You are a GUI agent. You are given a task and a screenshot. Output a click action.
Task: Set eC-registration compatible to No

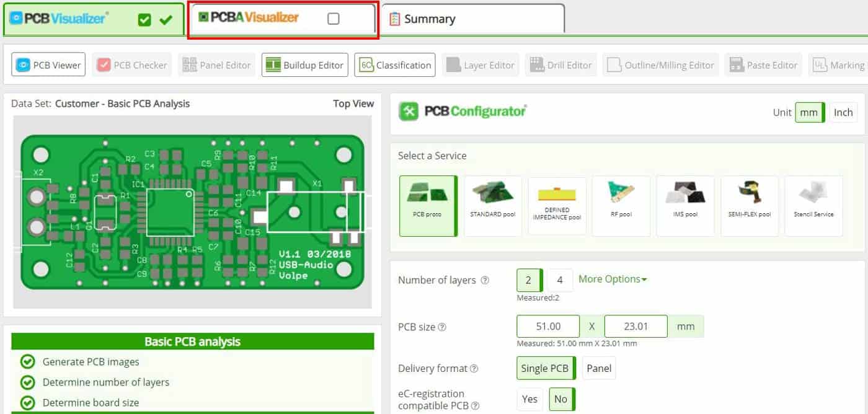click(562, 399)
